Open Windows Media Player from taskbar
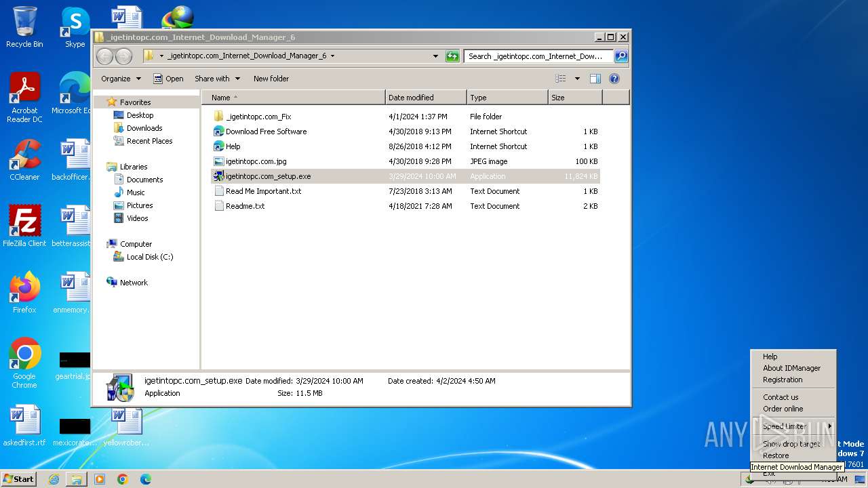The height and width of the screenshot is (488, 868). 100,479
